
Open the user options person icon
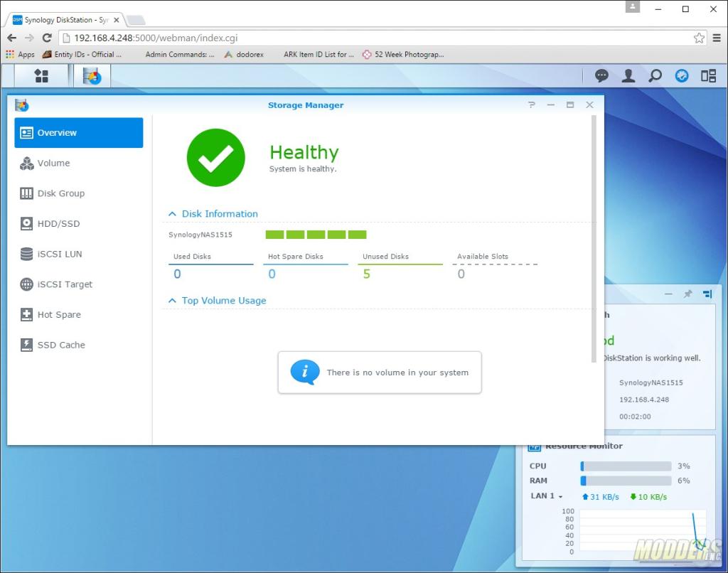point(628,76)
